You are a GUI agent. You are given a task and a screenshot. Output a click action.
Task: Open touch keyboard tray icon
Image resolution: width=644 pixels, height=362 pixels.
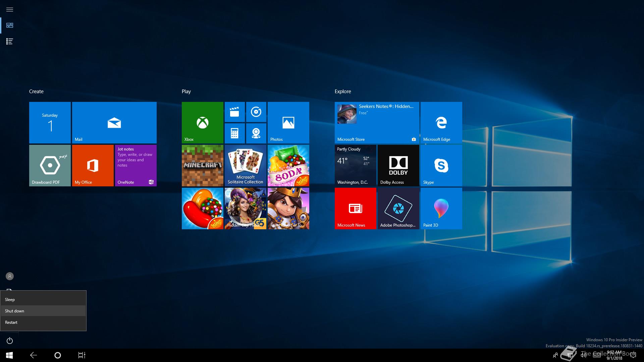[597, 355]
